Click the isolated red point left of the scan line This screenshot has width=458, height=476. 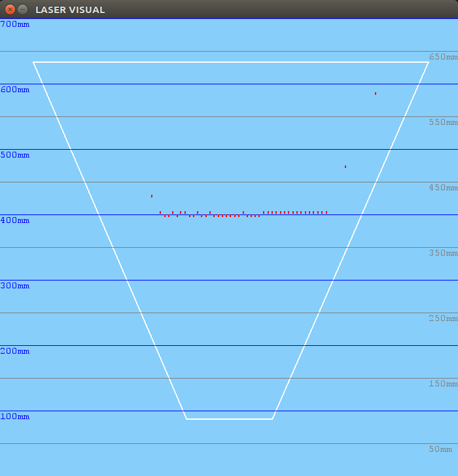(152, 196)
